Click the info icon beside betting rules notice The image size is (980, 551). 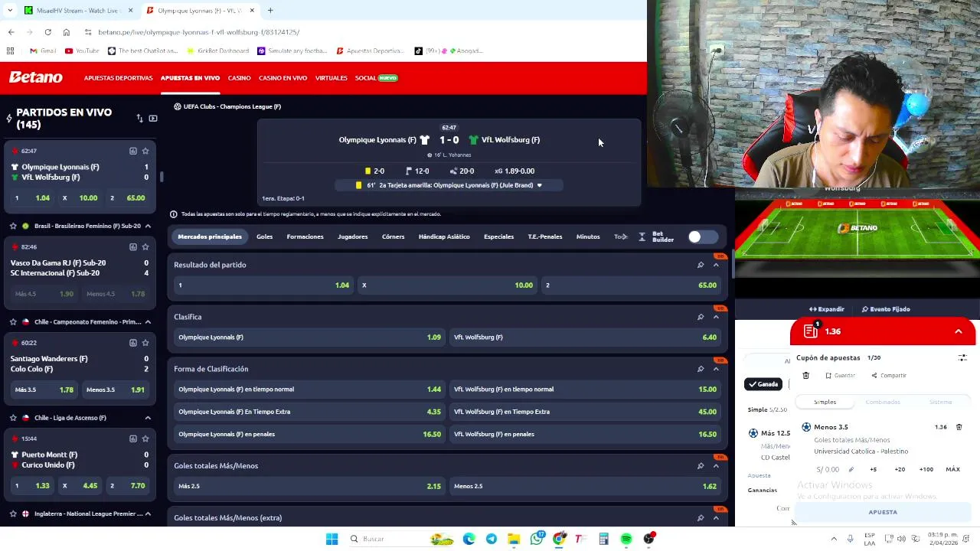173,214
